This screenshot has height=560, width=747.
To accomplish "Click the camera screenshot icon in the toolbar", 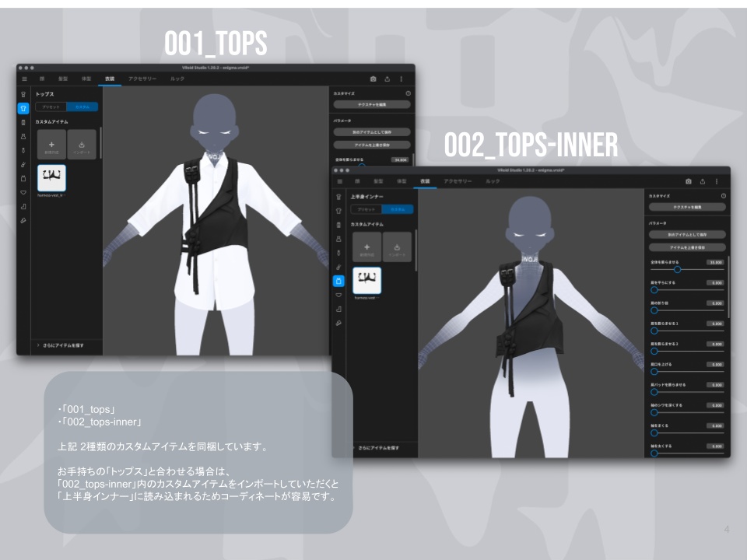I will [373, 79].
